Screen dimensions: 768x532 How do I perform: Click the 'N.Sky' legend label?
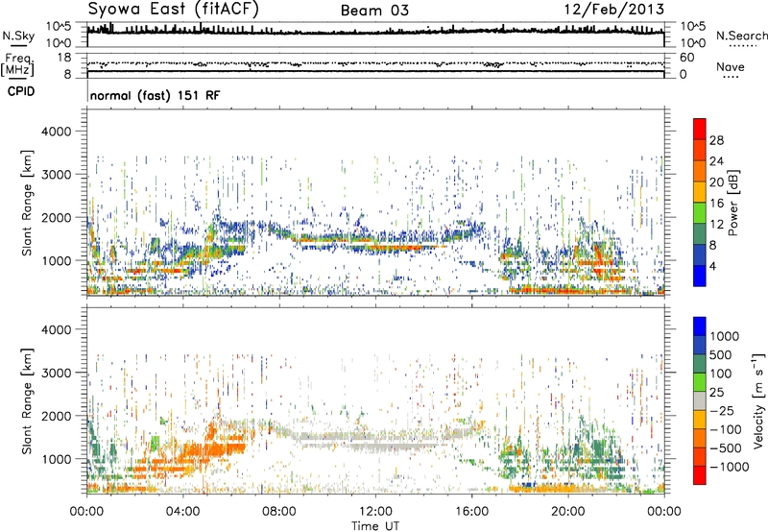[x=18, y=36]
